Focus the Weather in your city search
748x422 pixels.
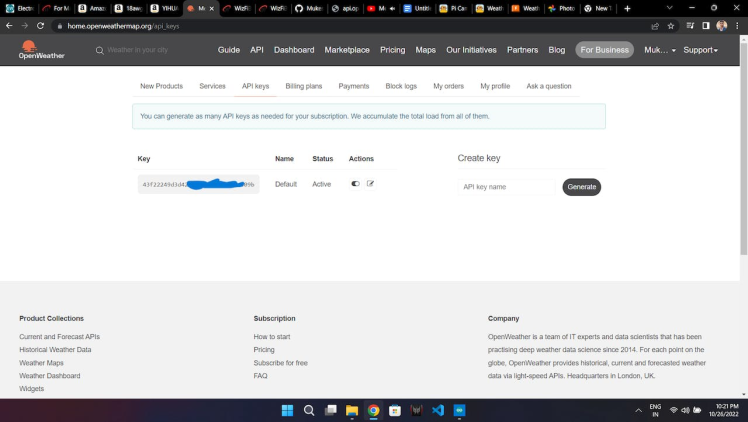pyautogui.click(x=137, y=50)
